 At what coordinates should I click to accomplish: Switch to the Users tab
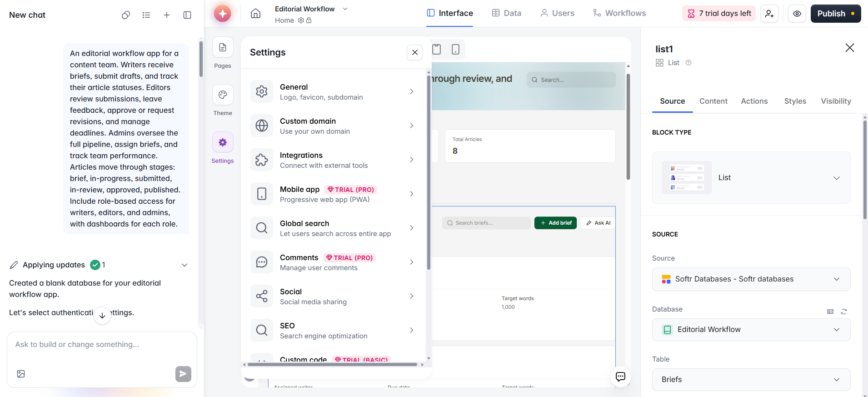coord(557,13)
